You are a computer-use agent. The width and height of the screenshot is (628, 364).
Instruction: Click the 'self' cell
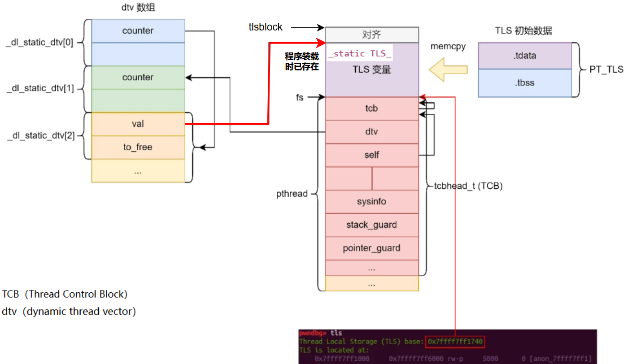[x=372, y=155]
